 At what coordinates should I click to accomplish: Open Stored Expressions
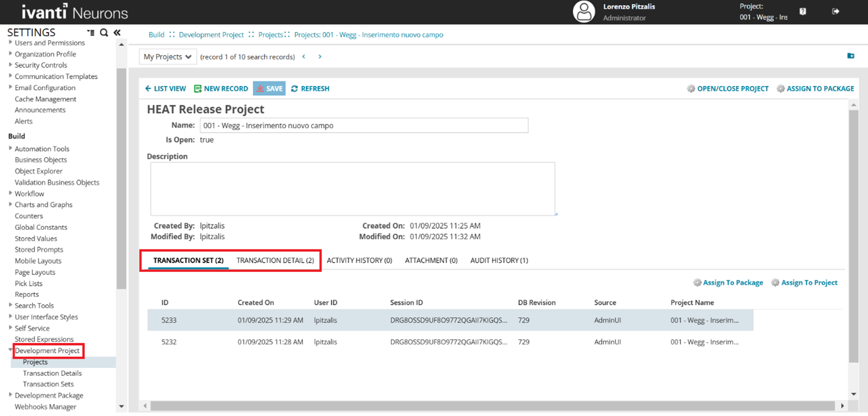(x=44, y=339)
